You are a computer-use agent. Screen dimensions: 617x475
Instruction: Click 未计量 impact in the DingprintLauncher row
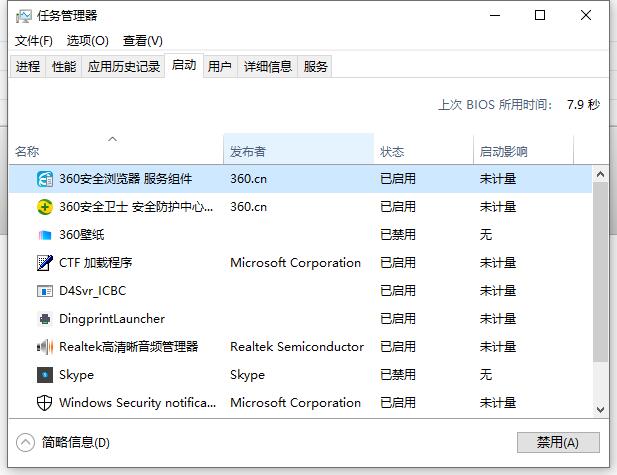tap(498, 319)
